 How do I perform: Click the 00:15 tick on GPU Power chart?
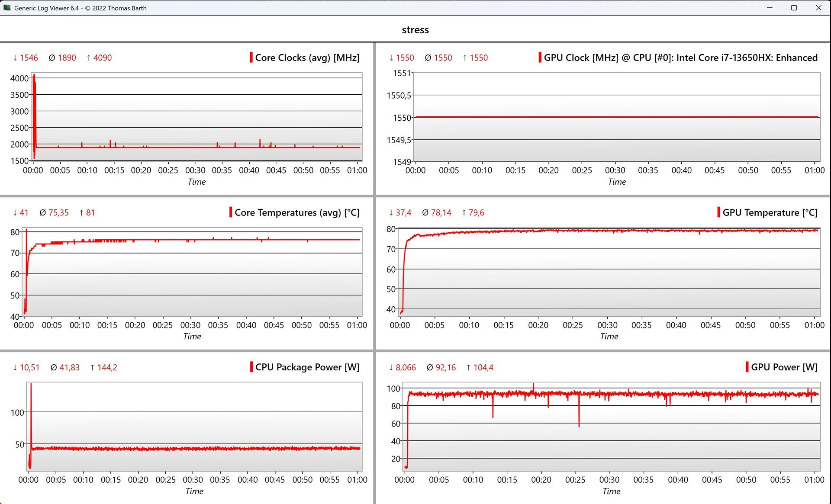(507, 480)
